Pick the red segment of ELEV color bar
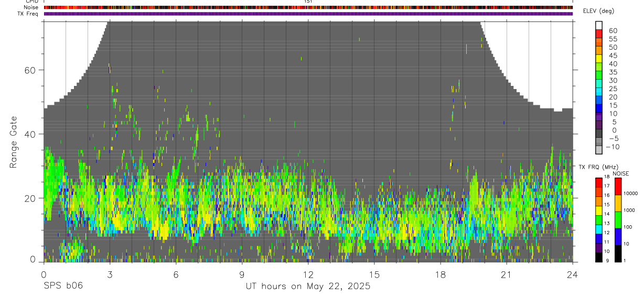The width and height of the screenshot is (644, 297). point(599,34)
